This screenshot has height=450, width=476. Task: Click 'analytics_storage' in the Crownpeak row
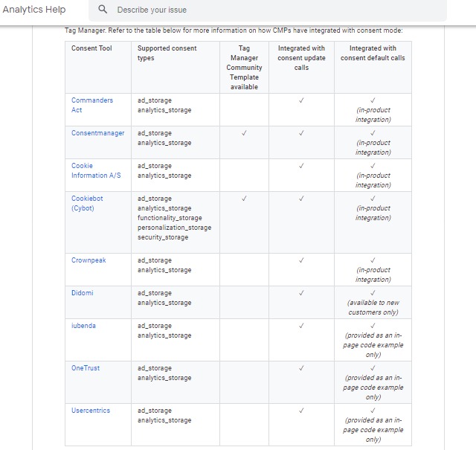coord(164,270)
